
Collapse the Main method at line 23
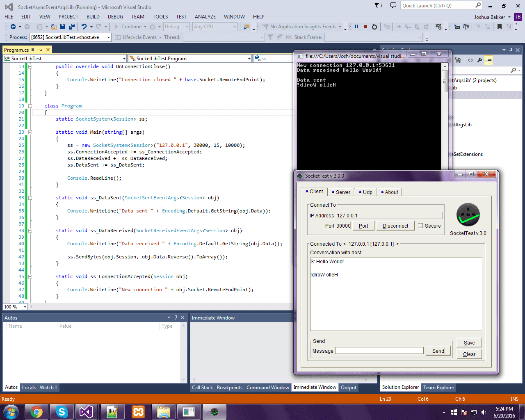pos(30,132)
